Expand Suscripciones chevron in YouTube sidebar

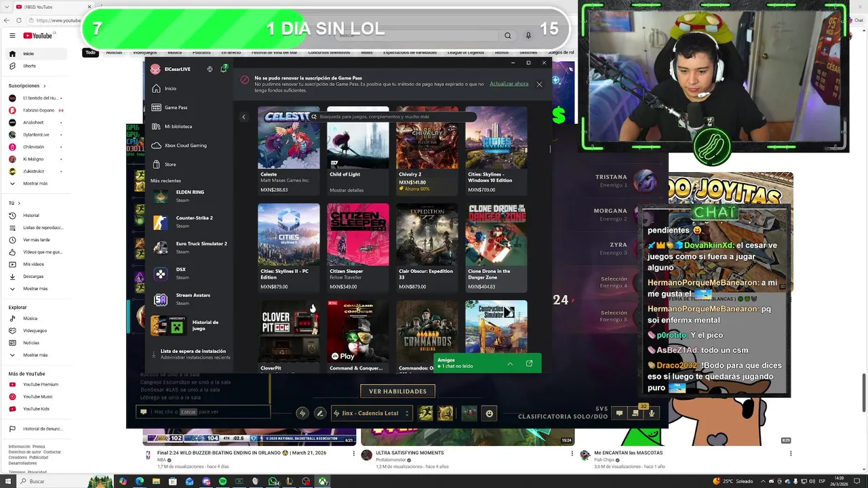45,86
